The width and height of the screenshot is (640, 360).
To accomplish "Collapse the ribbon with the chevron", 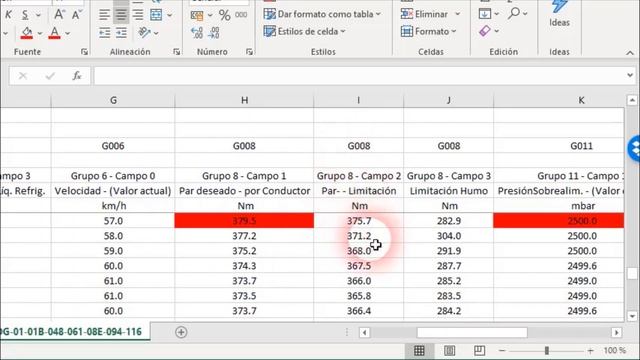I will 630,53.
